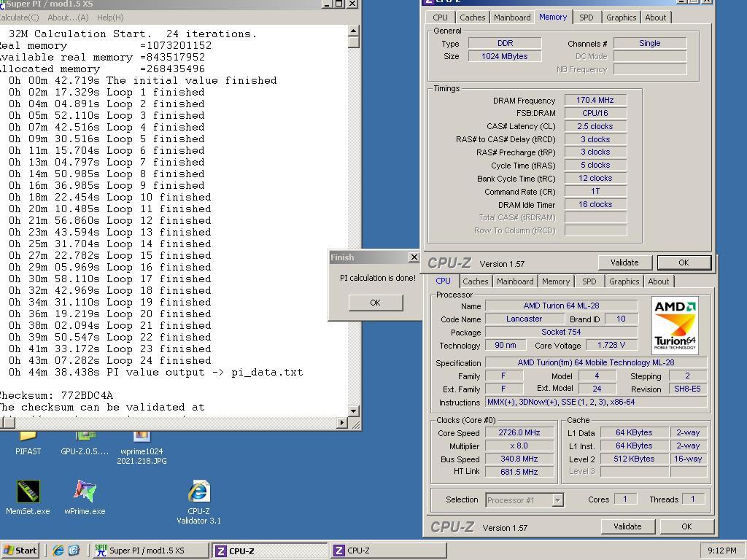Click the Bus Speed 340.8 MHz value
The width and height of the screenshot is (747, 560).
click(x=519, y=459)
